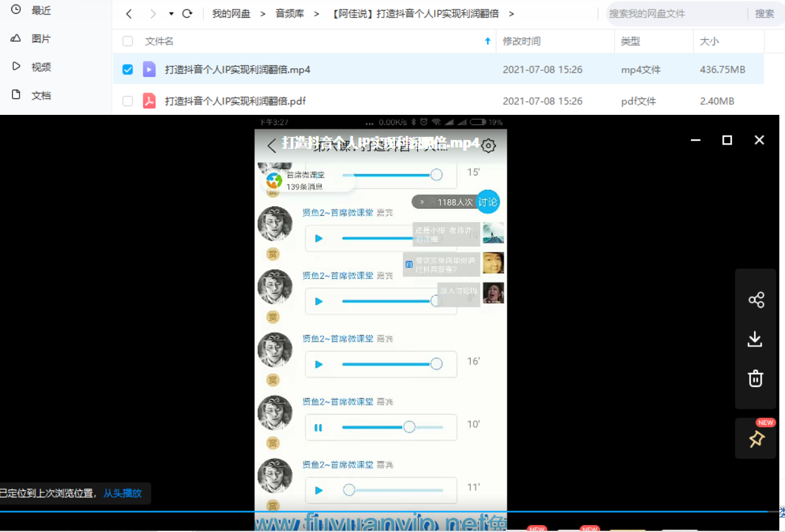Screen dimensions: 785x532
Task: Click the blue 讨论 discussion button
Action: (488, 202)
